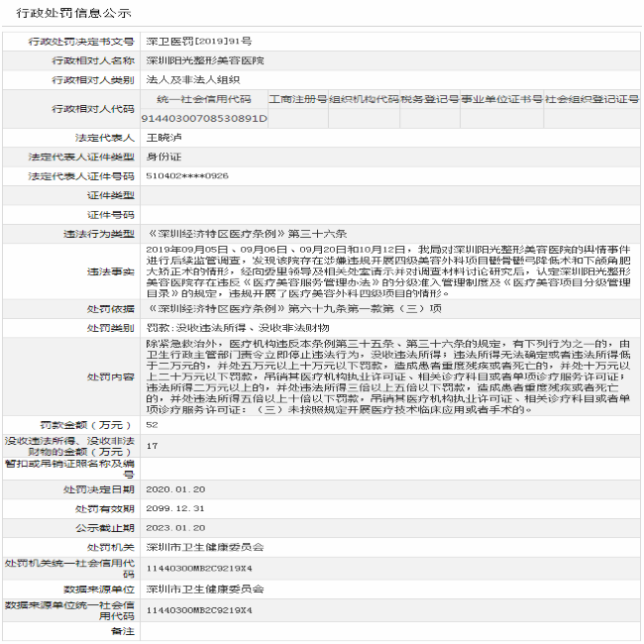The width and height of the screenshot is (644, 644).
Task: Select the credit code 91440300708530891D
Action: point(205,118)
